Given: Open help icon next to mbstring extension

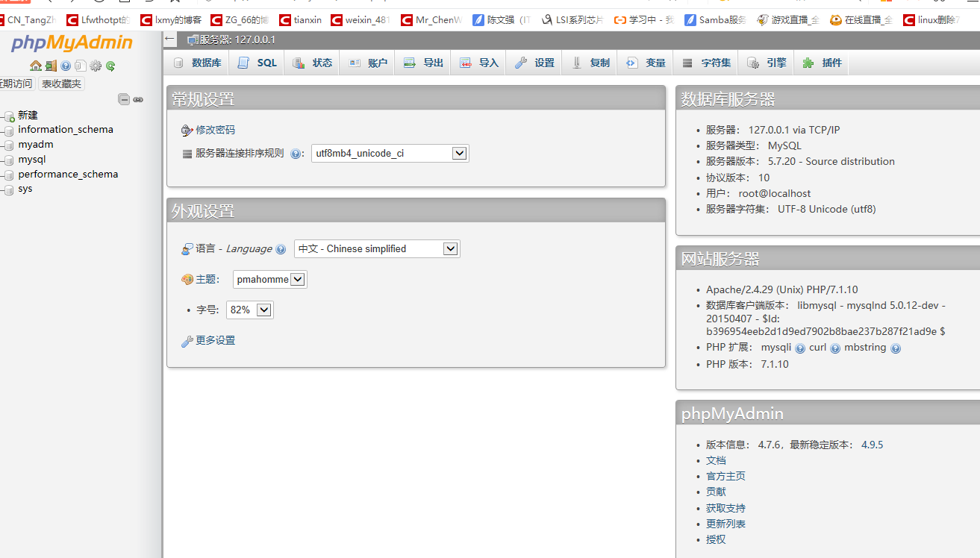Looking at the screenshot, I should 896,348.
